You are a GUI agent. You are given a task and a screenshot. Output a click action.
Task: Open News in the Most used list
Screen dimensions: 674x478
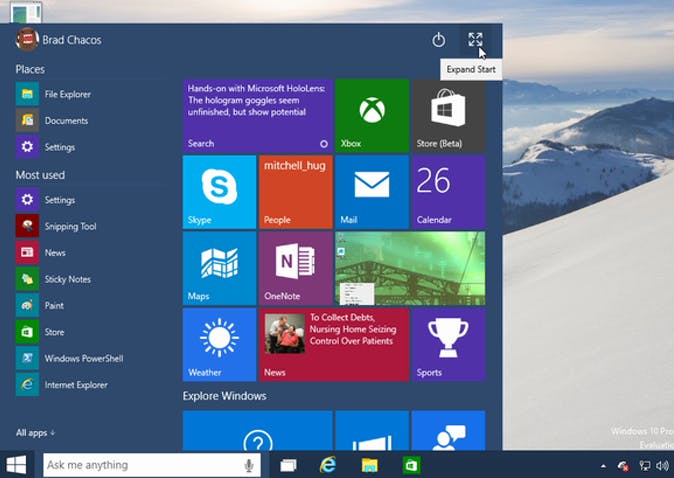41,252
